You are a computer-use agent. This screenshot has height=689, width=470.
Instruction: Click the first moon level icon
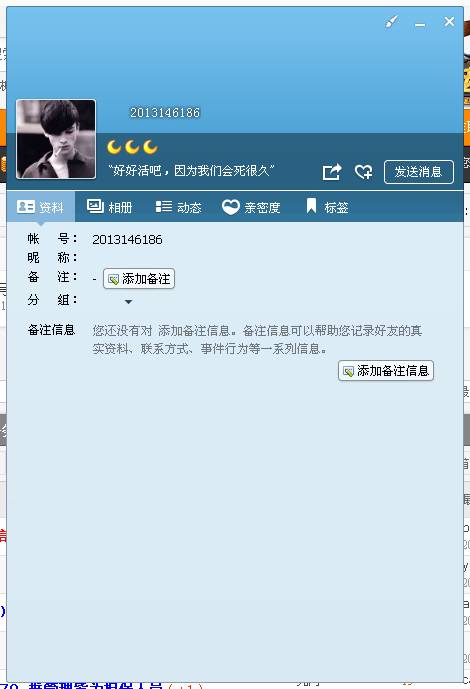click(x=114, y=147)
